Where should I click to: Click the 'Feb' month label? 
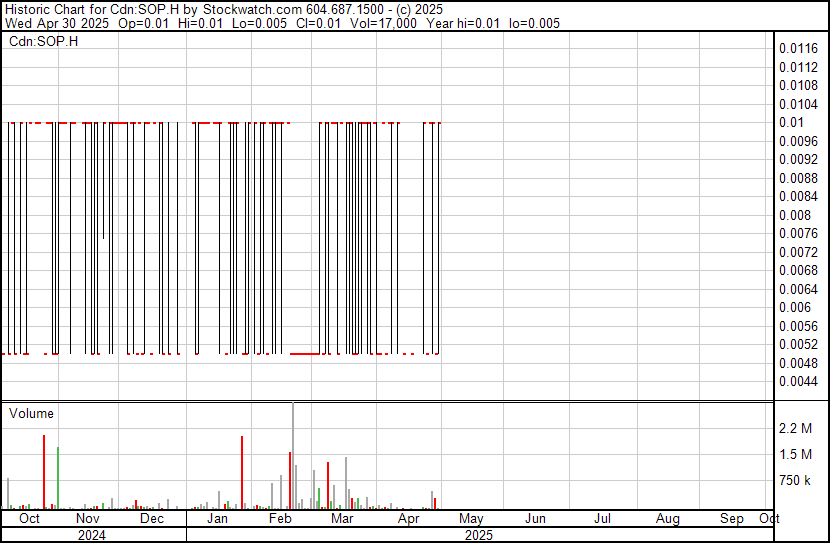(280, 518)
